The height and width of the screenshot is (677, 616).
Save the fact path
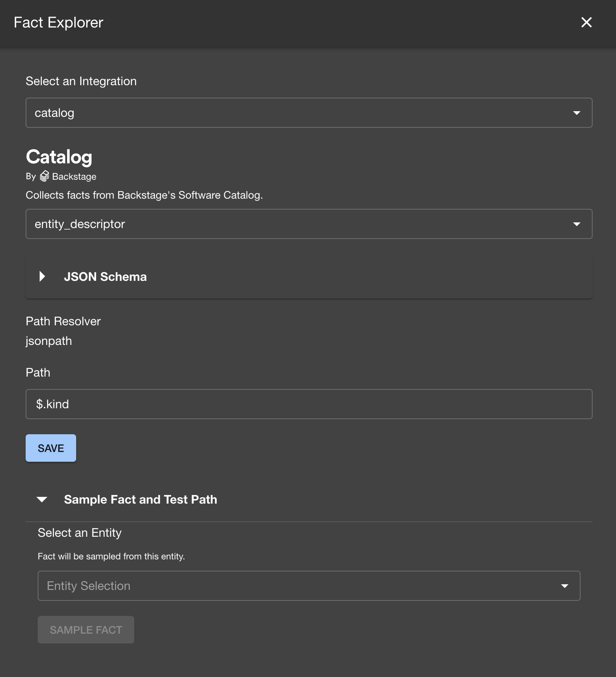[x=51, y=448]
